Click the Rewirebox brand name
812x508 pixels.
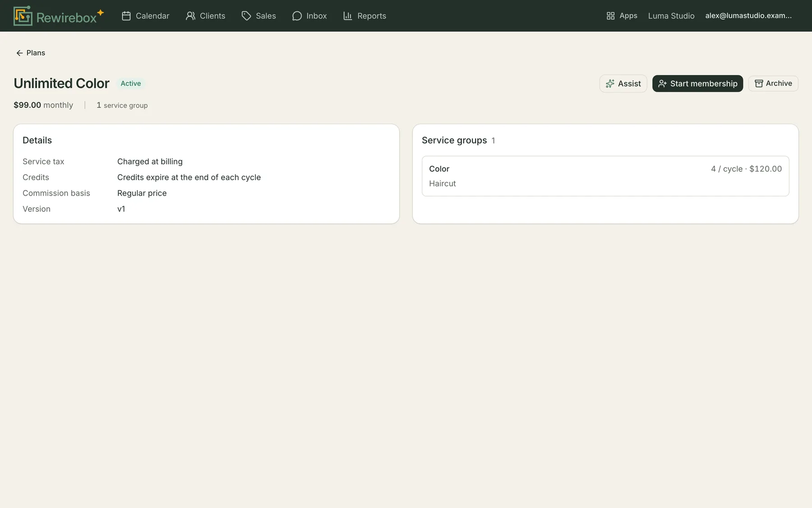(x=66, y=18)
